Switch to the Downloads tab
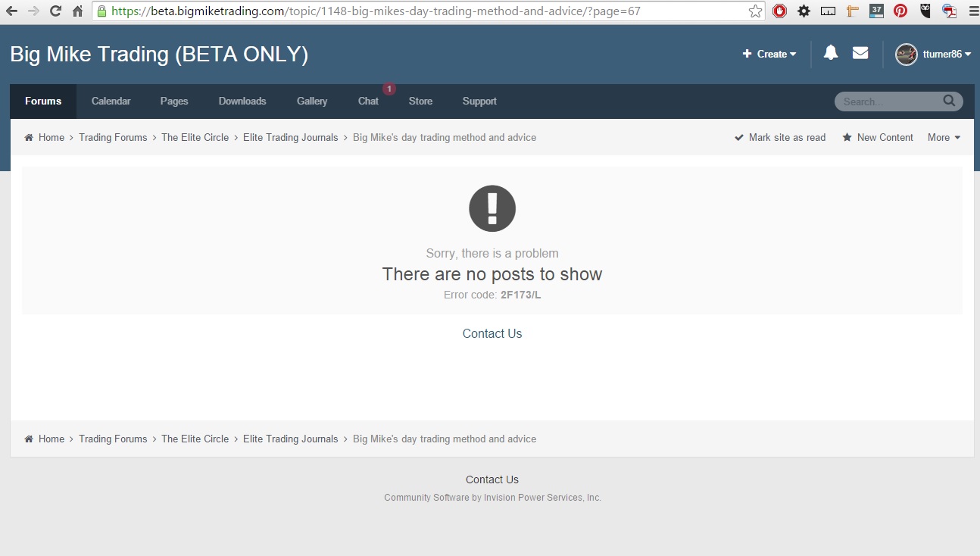This screenshot has height=556, width=980. (x=242, y=102)
